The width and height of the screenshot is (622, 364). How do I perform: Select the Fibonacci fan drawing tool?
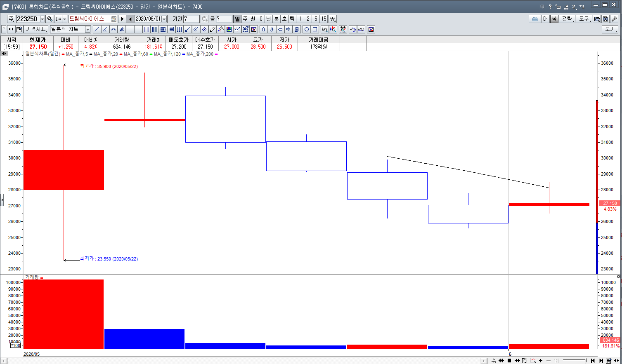pos(121,29)
